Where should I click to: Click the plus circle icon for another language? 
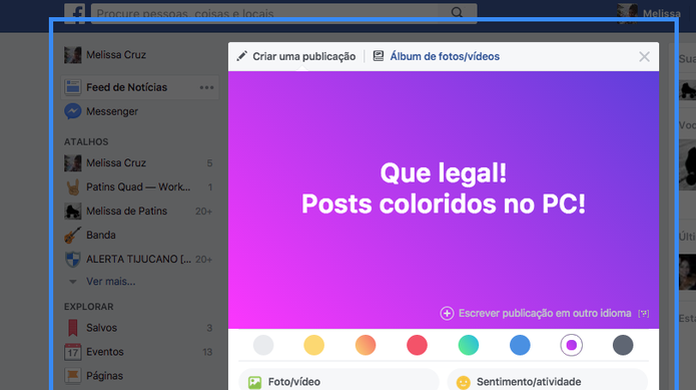tap(447, 313)
